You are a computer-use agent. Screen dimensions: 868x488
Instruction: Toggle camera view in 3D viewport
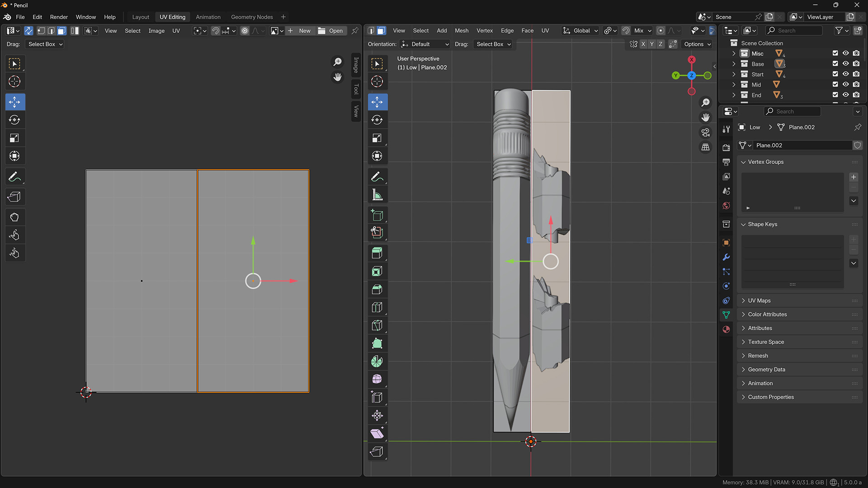(x=705, y=132)
